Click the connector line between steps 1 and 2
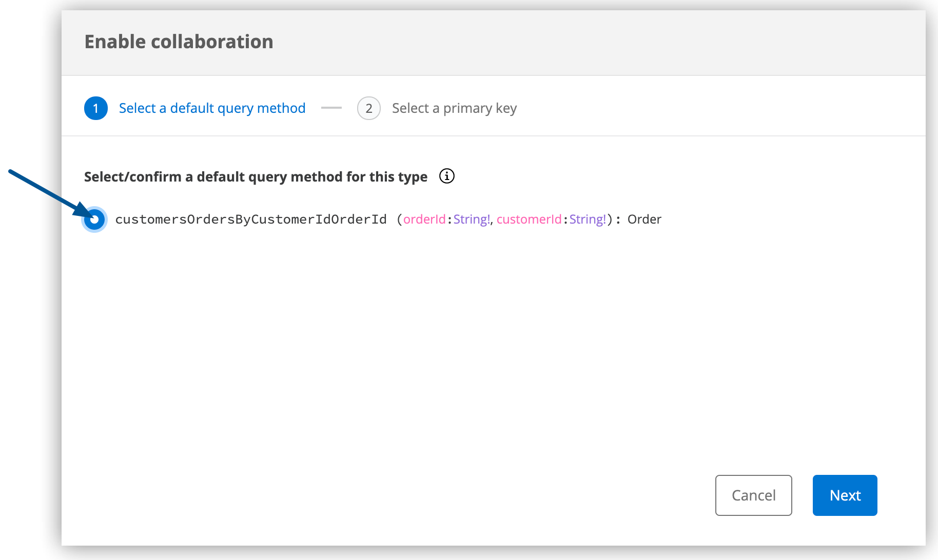Viewport: 938px width, 560px height. click(331, 108)
